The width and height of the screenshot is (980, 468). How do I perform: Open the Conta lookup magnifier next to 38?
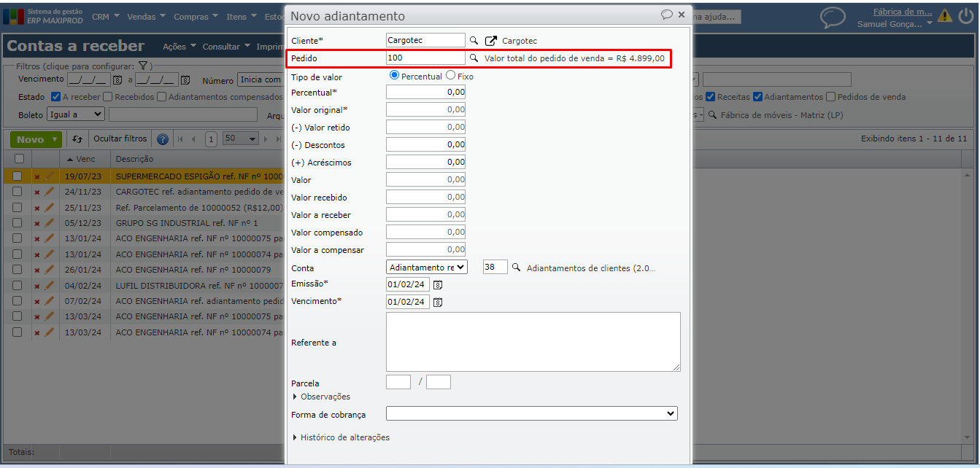[x=517, y=268]
